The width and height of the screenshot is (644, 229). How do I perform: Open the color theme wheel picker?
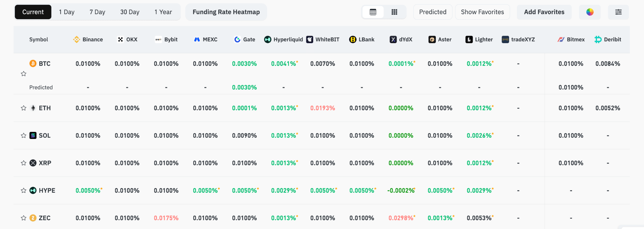coord(590,12)
